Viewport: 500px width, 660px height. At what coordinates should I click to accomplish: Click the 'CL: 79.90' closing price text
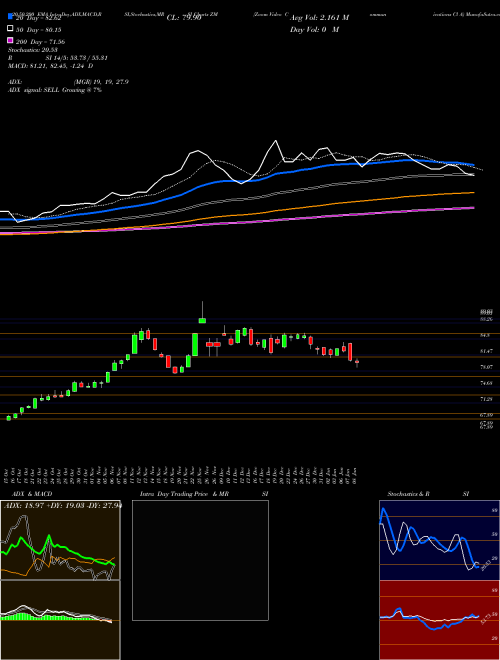pyautogui.click(x=184, y=18)
